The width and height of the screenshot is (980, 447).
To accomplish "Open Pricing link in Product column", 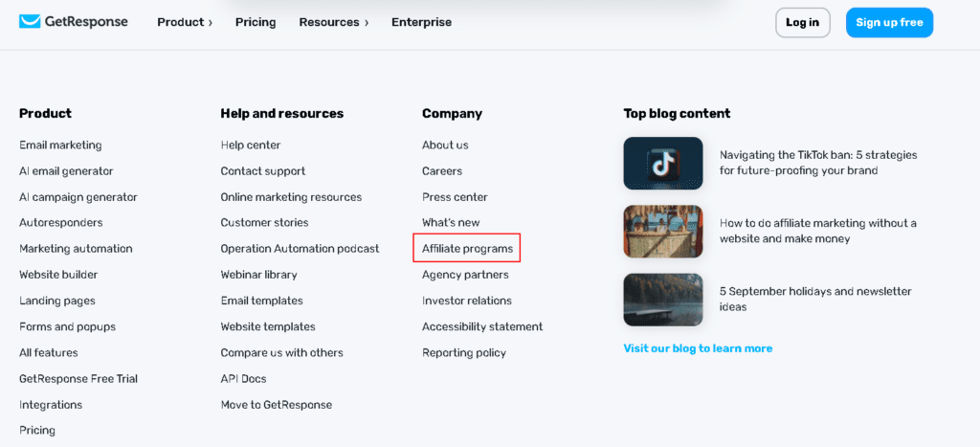I will tap(37, 431).
